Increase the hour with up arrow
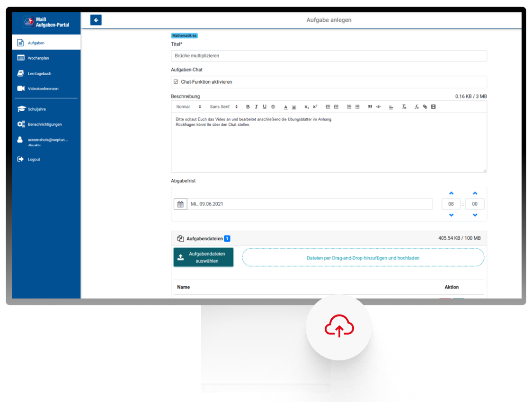The image size is (532, 402). pos(451,193)
